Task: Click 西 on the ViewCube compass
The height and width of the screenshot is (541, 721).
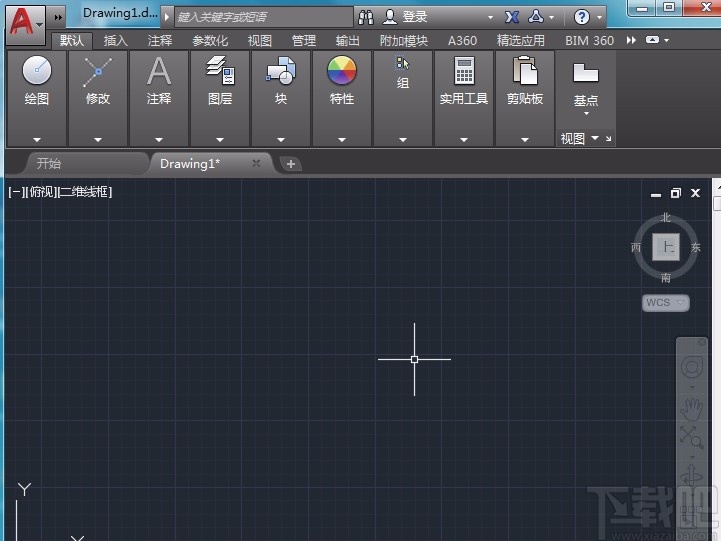Action: pos(636,247)
